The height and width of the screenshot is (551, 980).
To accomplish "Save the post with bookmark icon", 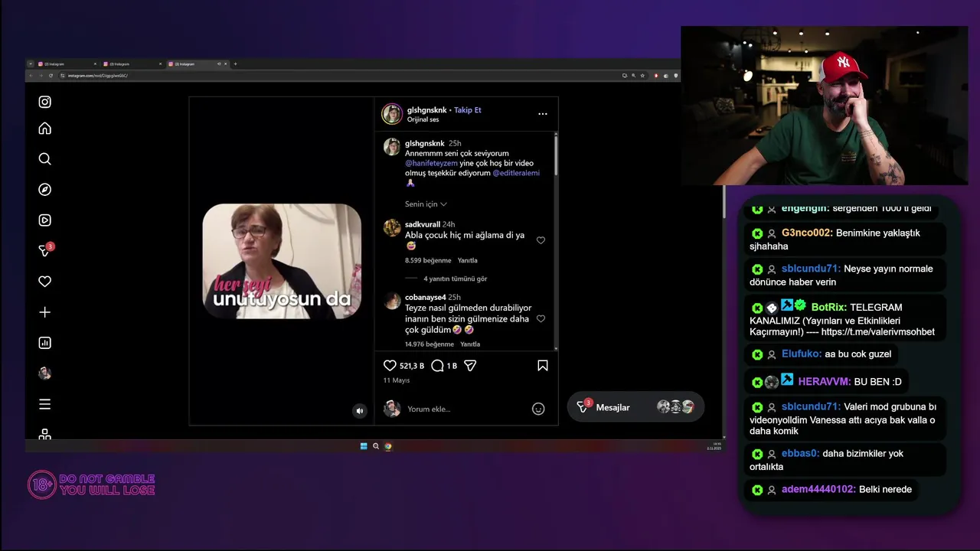I will (x=543, y=366).
